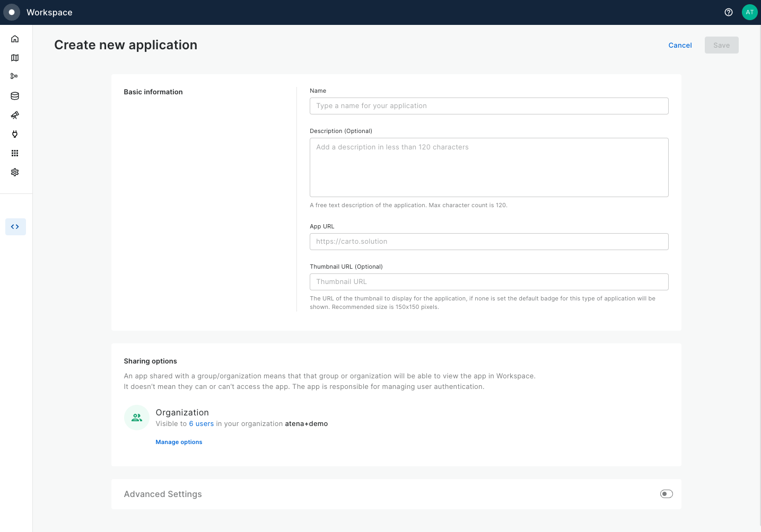The height and width of the screenshot is (532, 761).
Task: Open the 6 users link
Action: [x=202, y=423]
